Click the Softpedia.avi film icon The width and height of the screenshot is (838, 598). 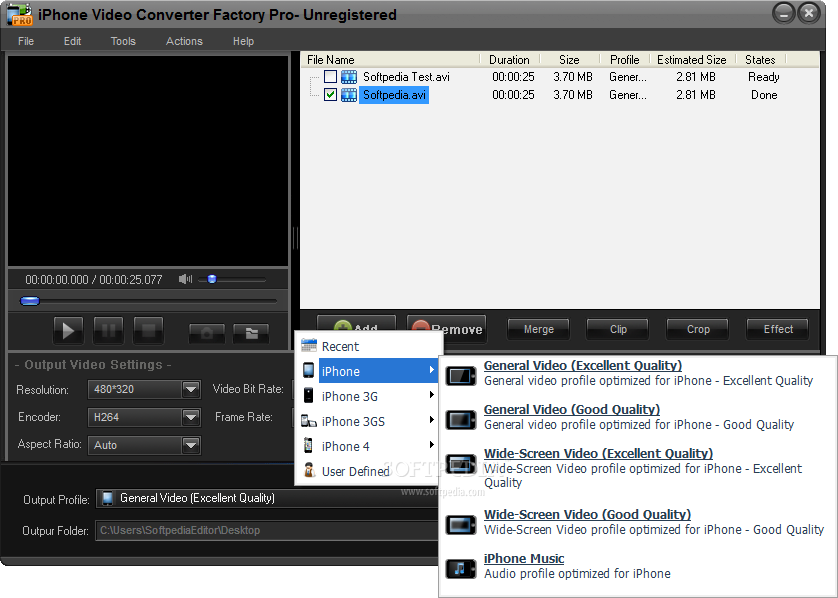[x=349, y=95]
